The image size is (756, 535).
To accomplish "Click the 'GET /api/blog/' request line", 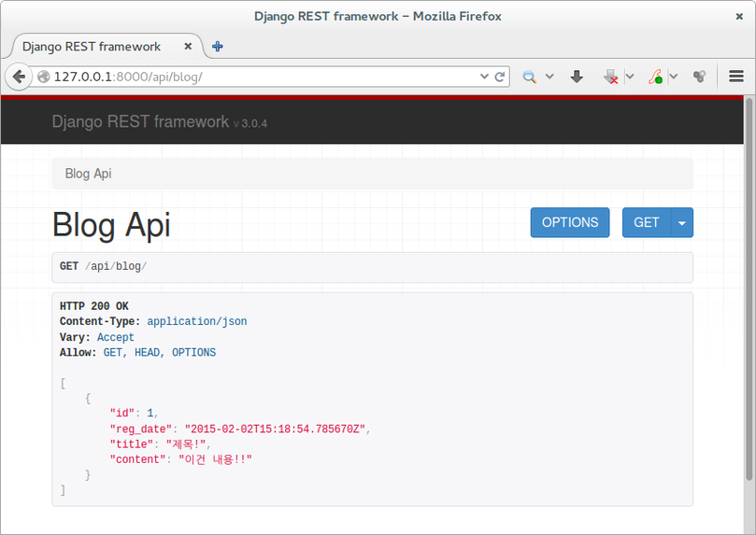I will pos(103,266).
